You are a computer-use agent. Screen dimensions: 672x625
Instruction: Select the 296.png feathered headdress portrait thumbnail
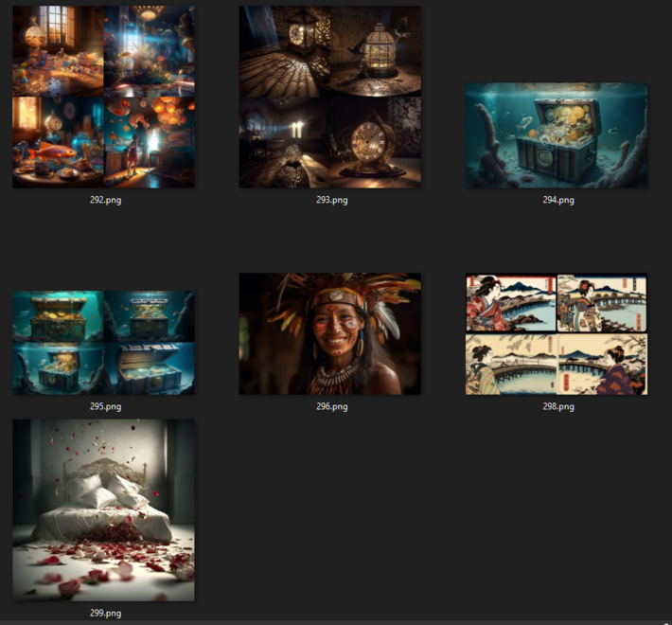click(x=330, y=334)
